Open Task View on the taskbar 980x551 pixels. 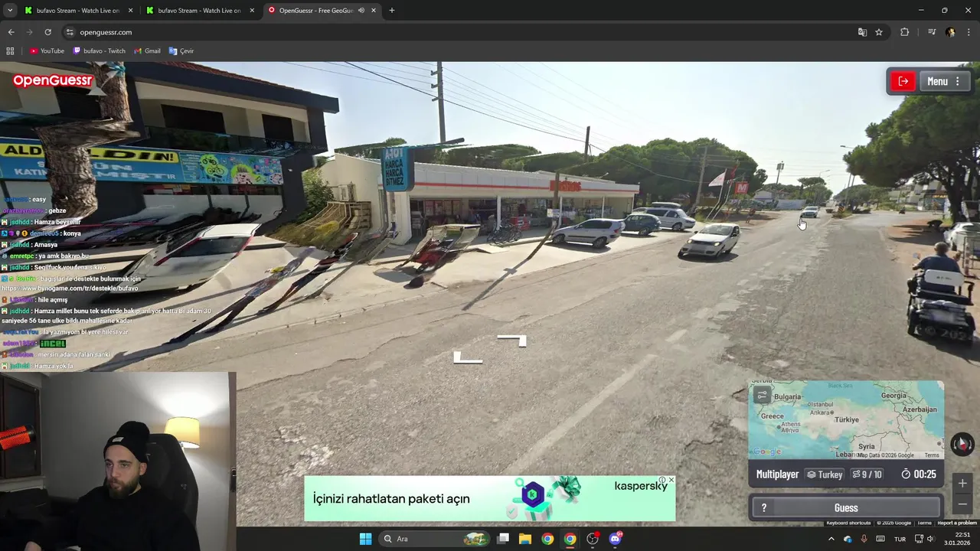(x=503, y=539)
